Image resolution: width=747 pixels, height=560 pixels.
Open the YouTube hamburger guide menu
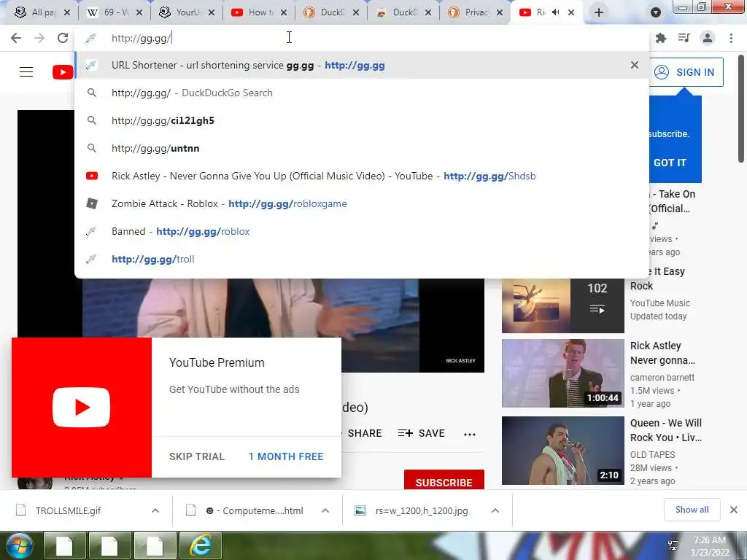[26, 72]
